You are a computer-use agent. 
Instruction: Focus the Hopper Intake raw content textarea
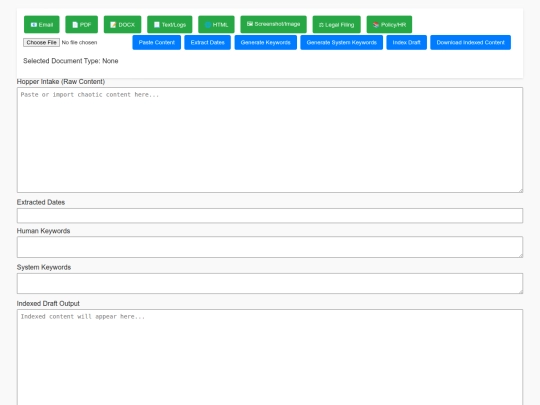(x=270, y=140)
